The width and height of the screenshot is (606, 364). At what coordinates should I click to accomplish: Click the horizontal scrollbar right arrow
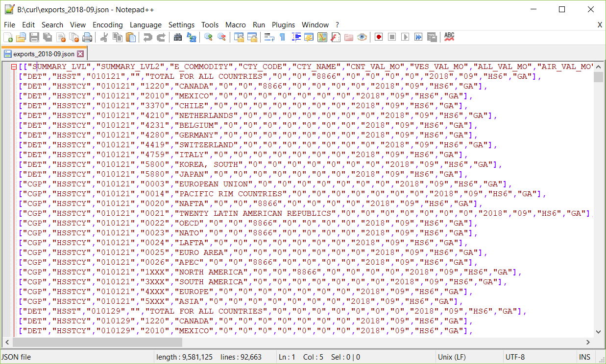point(589,342)
